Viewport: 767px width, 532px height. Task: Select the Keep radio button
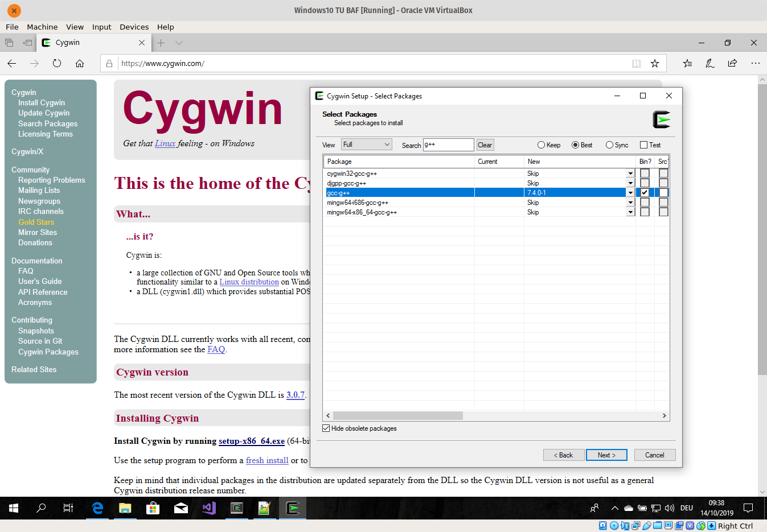coord(549,145)
